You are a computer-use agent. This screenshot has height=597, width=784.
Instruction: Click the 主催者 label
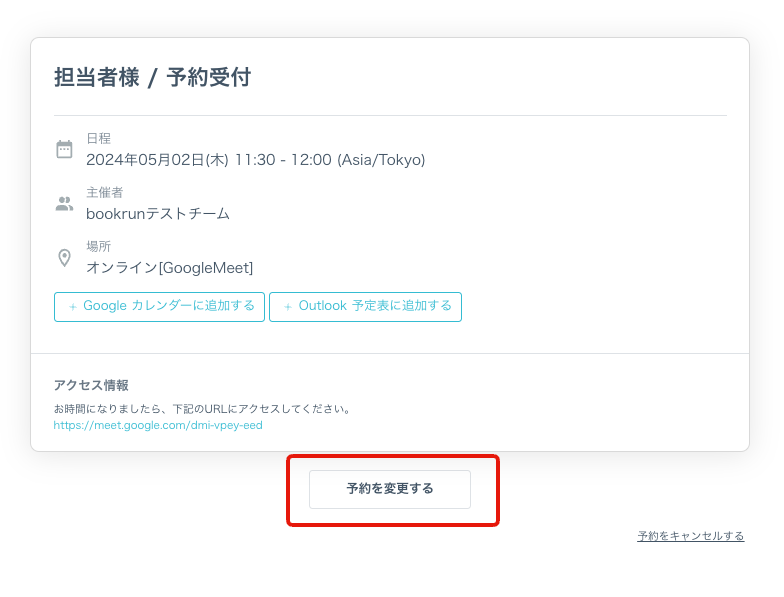(104, 192)
